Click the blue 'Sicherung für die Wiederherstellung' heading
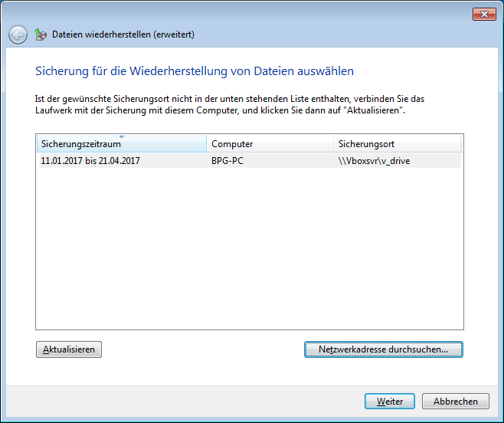Viewport: 504px width, 423px height. point(195,71)
